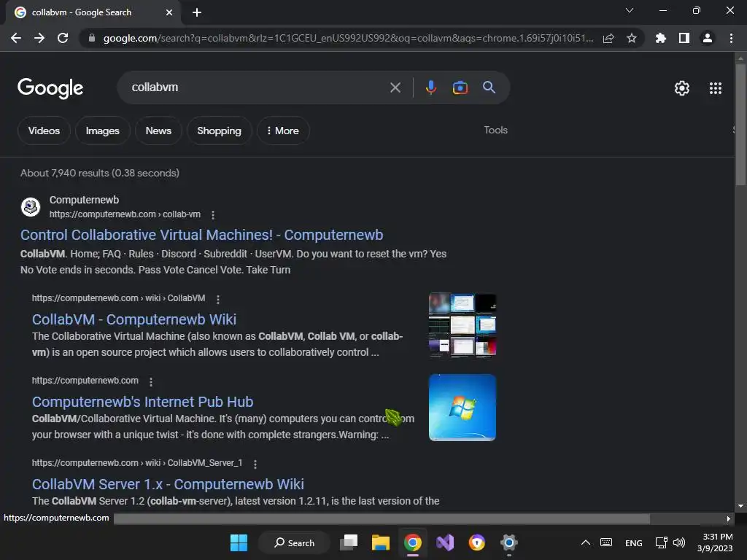
Task: Open taskbar Search box
Action: coord(295,542)
